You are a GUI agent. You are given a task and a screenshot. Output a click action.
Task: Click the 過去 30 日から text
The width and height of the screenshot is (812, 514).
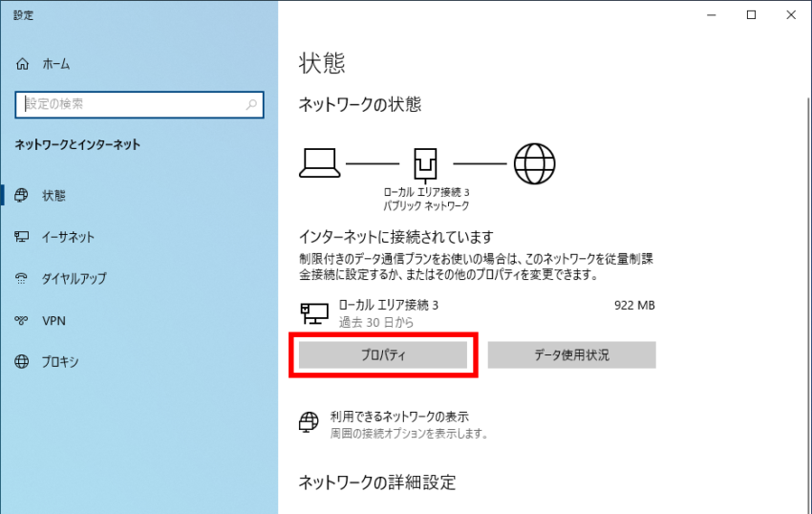(x=376, y=322)
